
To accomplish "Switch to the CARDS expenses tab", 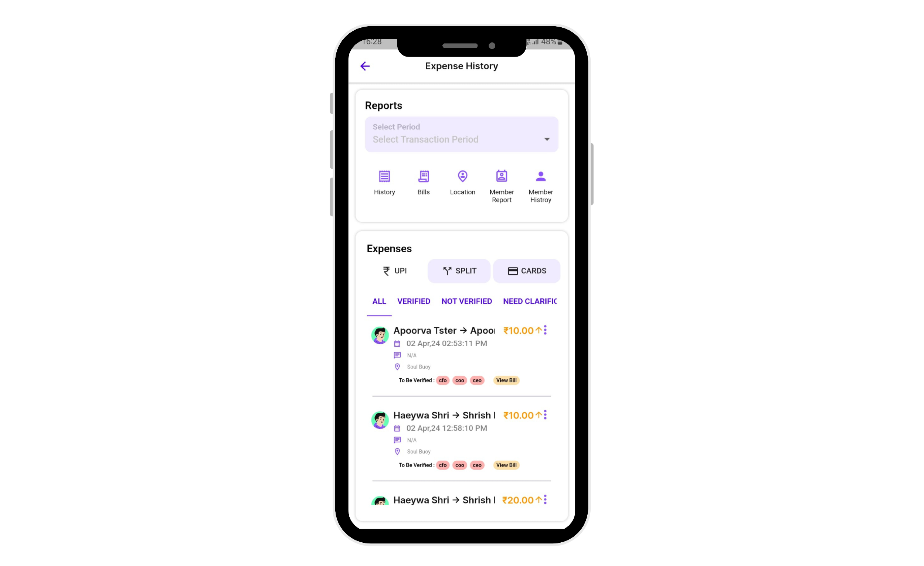I will 527,271.
